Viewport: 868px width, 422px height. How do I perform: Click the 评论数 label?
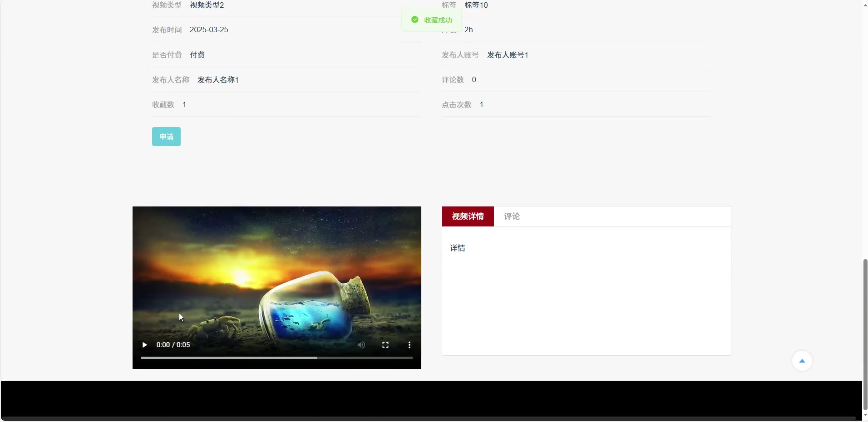(x=453, y=80)
